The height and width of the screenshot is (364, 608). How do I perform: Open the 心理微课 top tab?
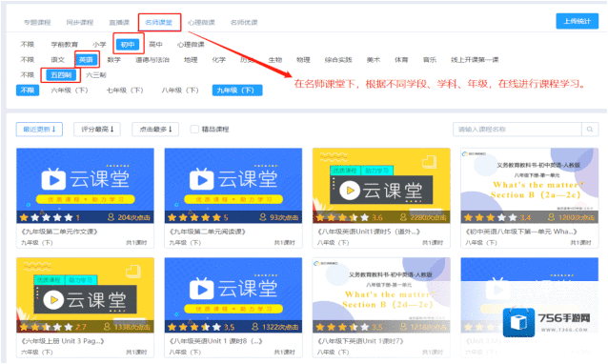[x=201, y=23]
